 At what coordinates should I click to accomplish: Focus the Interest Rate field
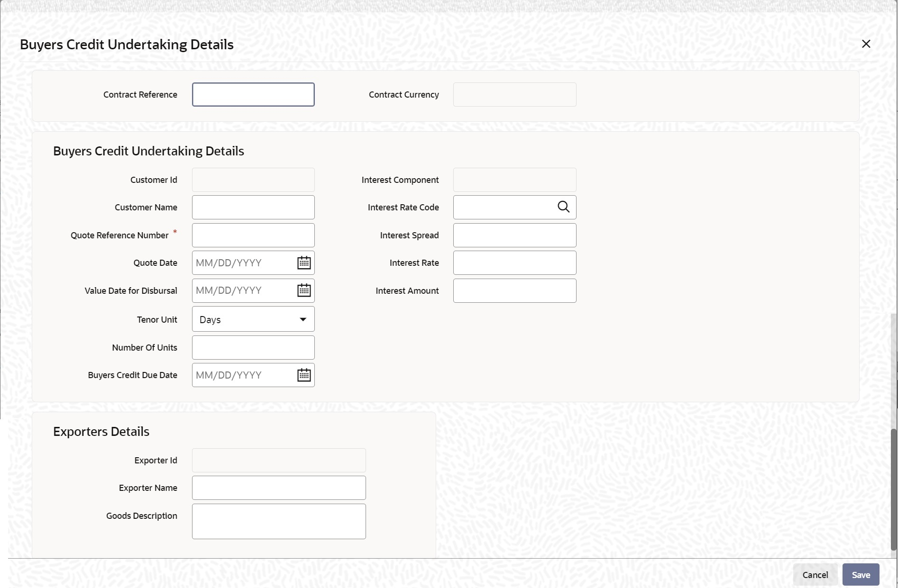click(x=514, y=262)
